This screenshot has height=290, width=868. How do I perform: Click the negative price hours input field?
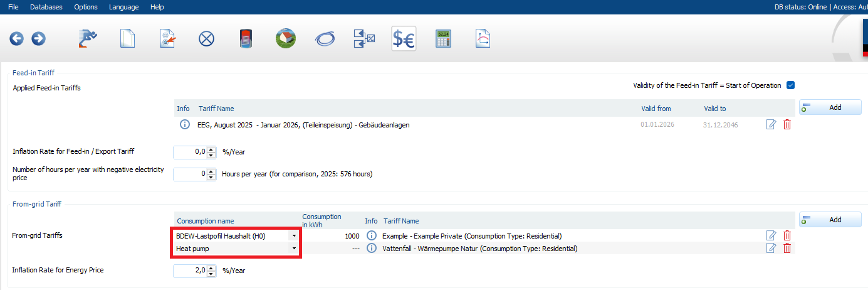tap(190, 174)
